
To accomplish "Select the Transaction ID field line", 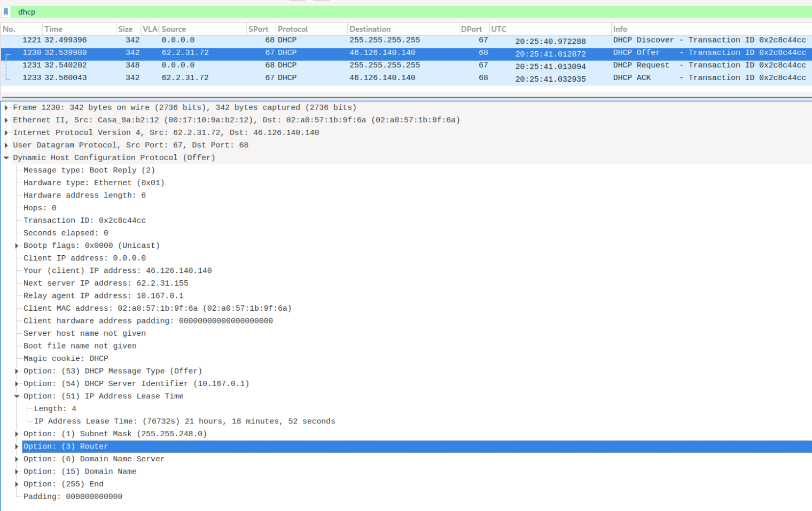I will pos(84,221).
